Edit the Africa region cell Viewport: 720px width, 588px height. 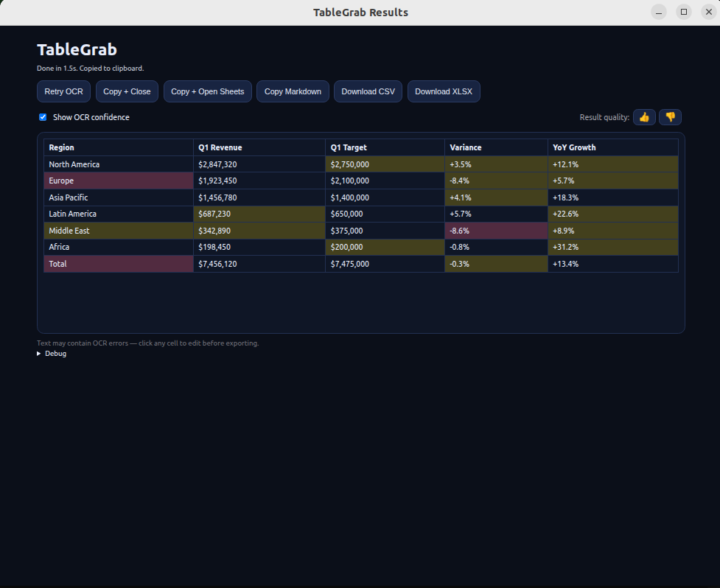(x=119, y=247)
